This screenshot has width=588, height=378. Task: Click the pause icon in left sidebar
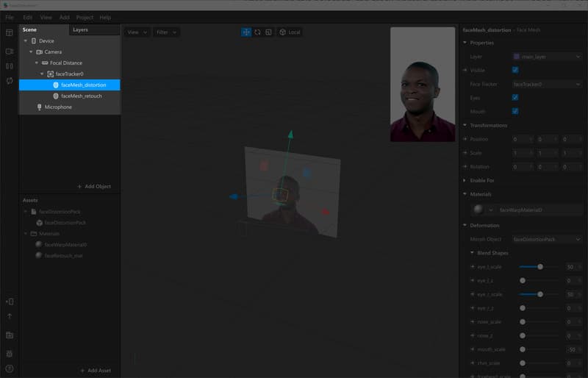tap(10, 66)
